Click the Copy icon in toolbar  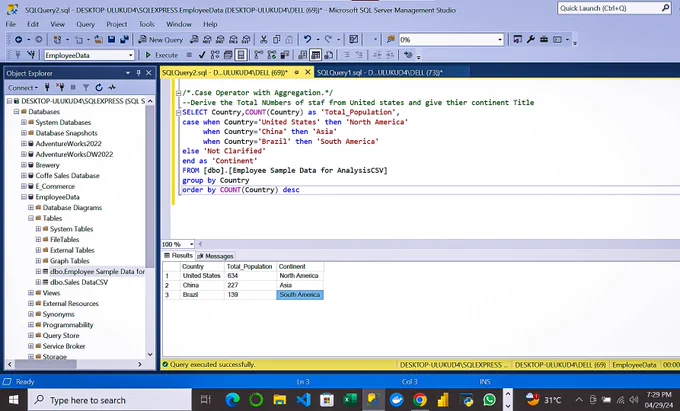tap(276, 39)
